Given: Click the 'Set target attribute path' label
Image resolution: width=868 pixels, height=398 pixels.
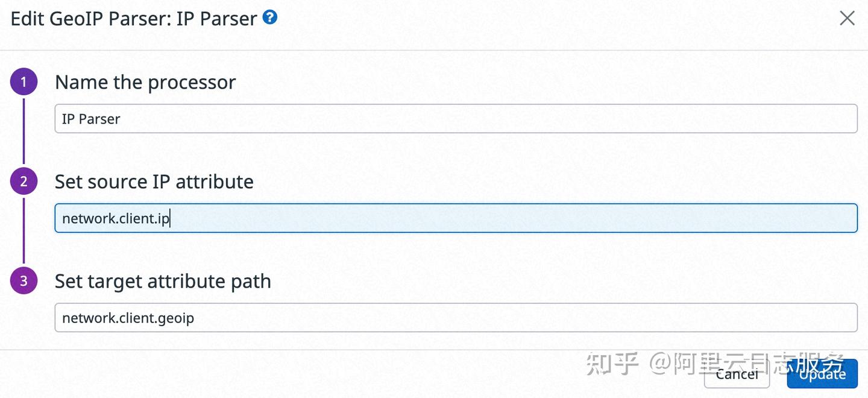Looking at the screenshot, I should 163,280.
